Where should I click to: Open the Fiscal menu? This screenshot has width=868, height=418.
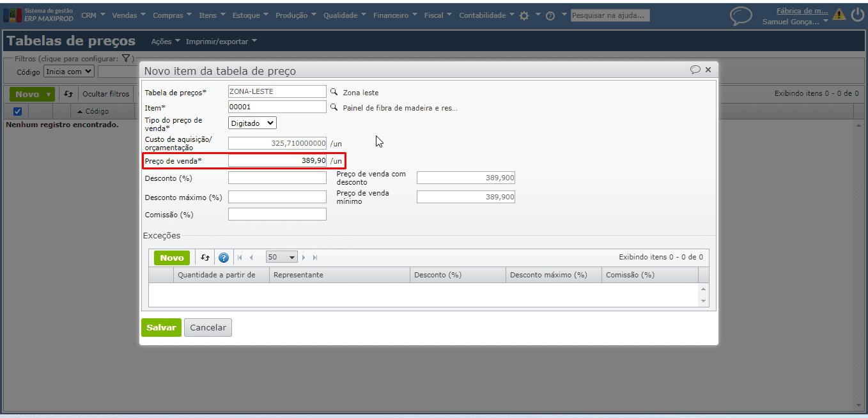[x=438, y=15]
